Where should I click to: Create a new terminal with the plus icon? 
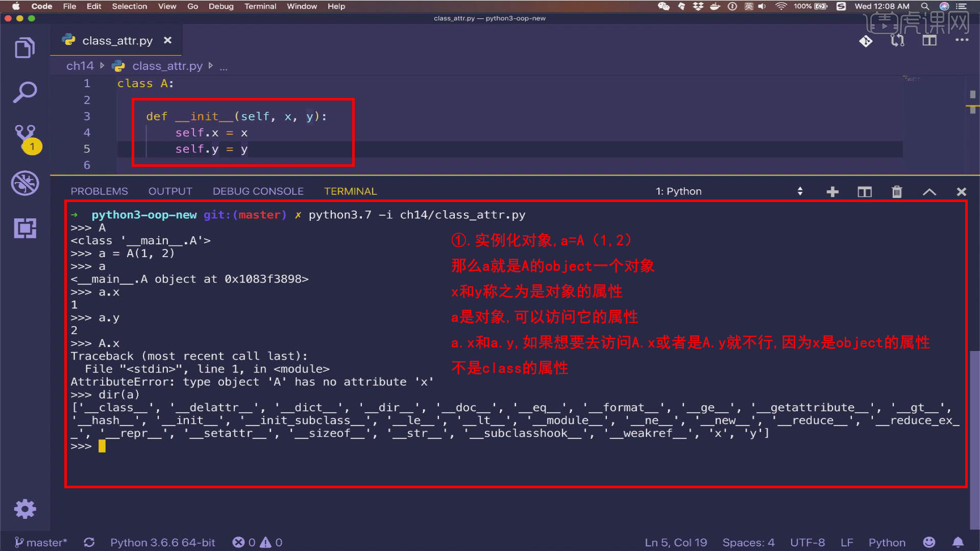point(832,191)
